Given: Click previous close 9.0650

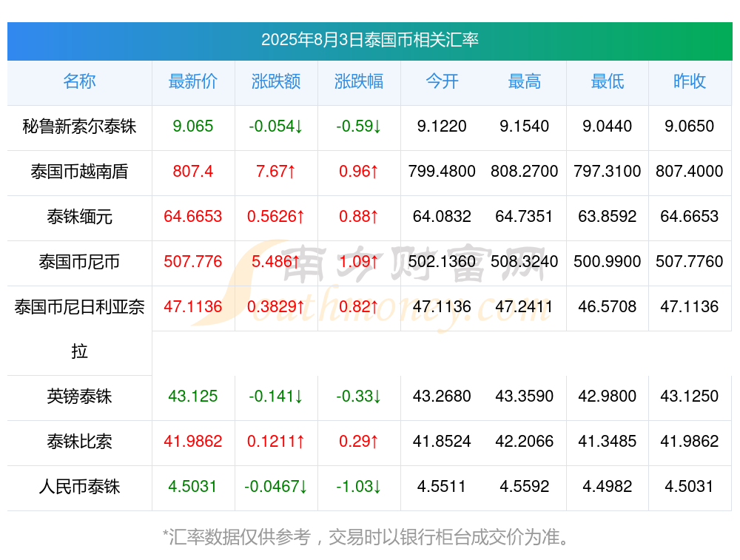Looking at the screenshot, I should pos(690,126).
